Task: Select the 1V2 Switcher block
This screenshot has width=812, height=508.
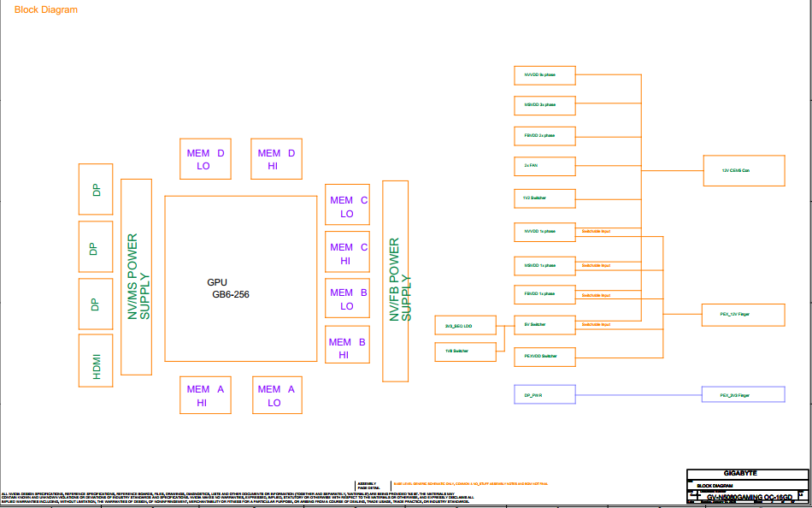Action: (x=544, y=198)
